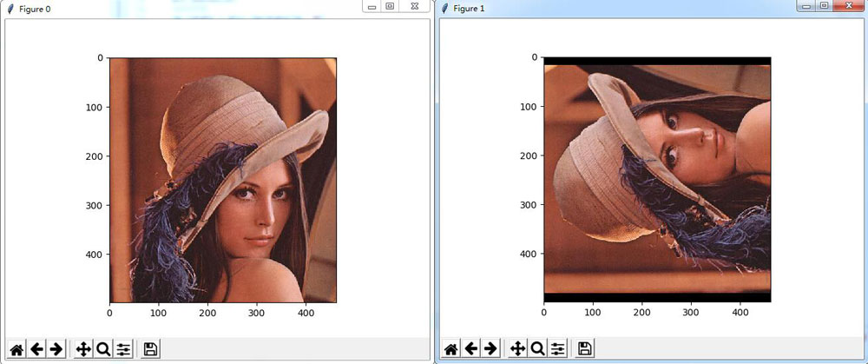The width and height of the screenshot is (868, 364).
Task: Close the Figure 0 window
Action: pyautogui.click(x=415, y=6)
